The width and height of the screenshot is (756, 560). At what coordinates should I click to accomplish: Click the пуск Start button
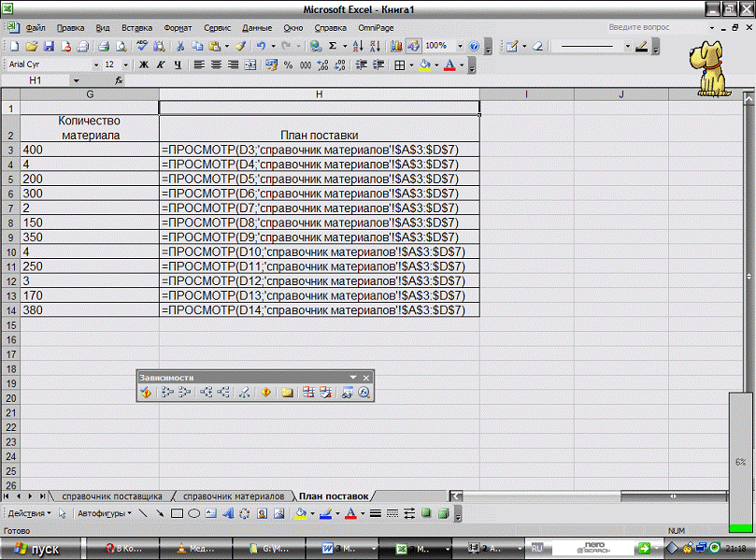(36, 549)
